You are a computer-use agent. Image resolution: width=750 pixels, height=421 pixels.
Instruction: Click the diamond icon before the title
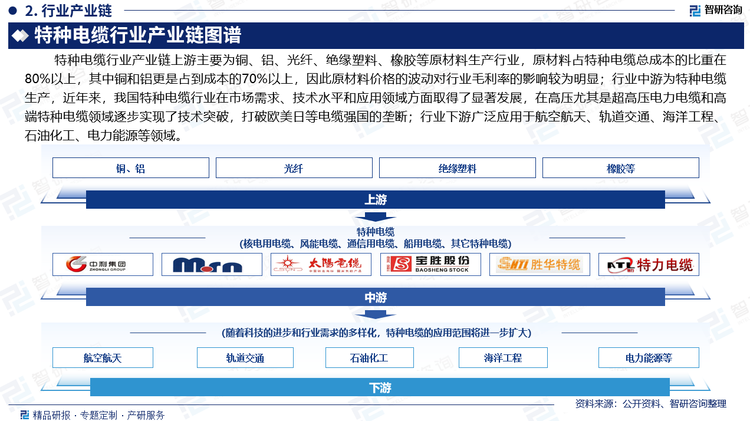point(20,36)
